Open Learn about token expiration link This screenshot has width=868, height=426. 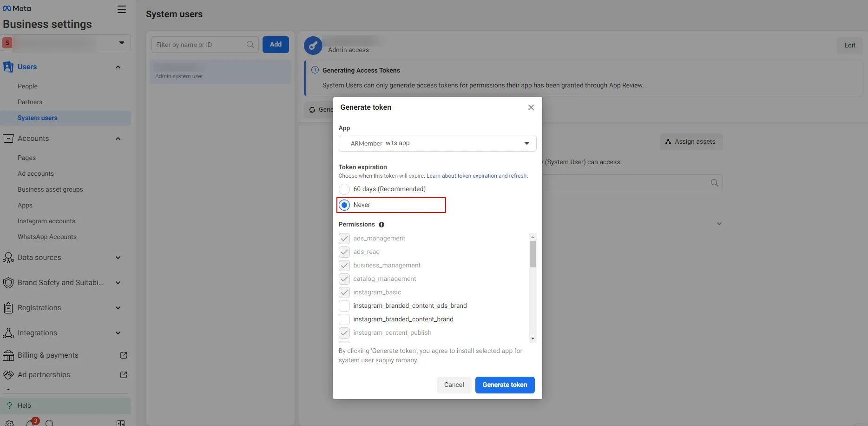(477, 176)
